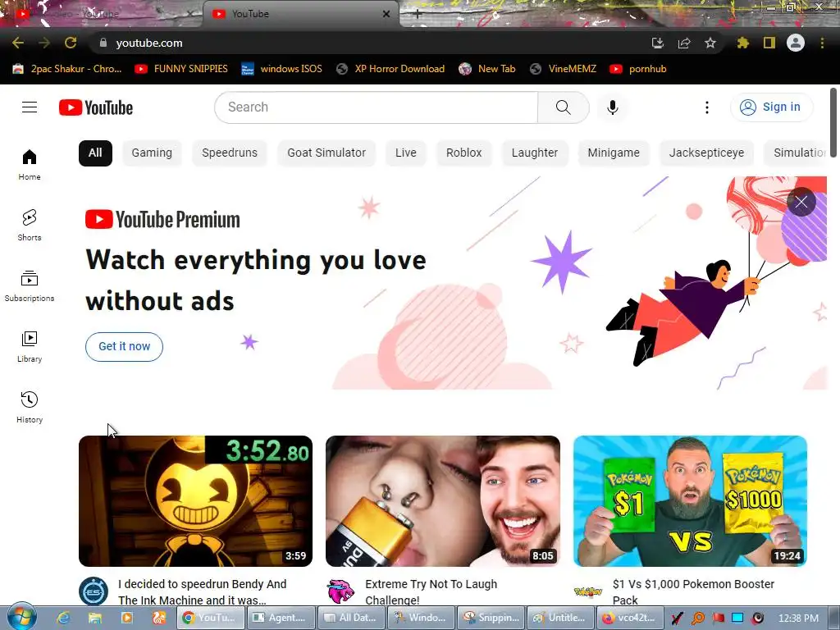Switch to the Snipping Tool taskbar item

coord(491,618)
